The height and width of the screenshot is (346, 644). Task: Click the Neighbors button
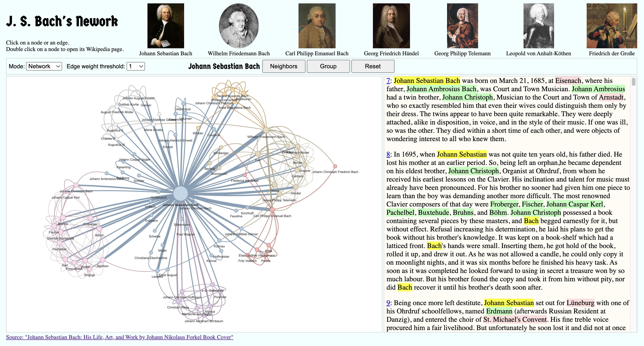click(283, 66)
